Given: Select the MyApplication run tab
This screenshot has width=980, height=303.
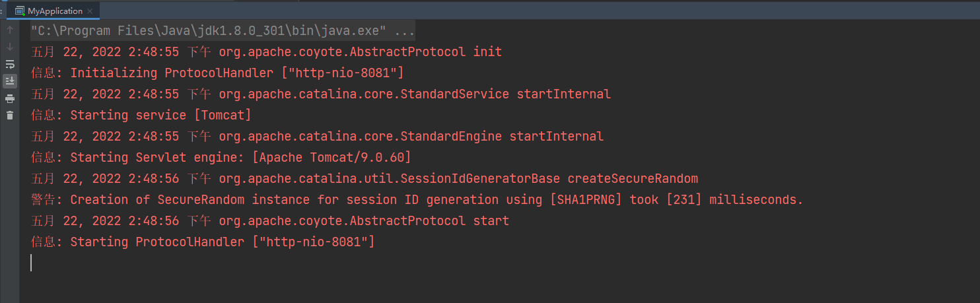Looking at the screenshot, I should tap(55, 11).
